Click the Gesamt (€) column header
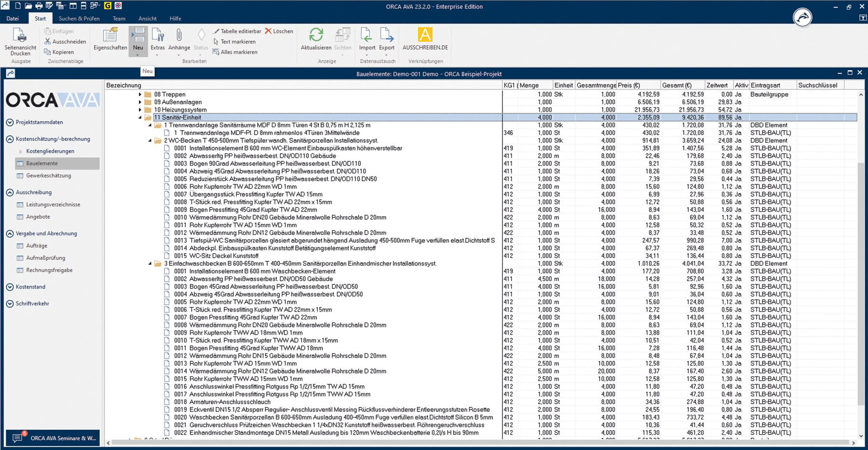 683,85
